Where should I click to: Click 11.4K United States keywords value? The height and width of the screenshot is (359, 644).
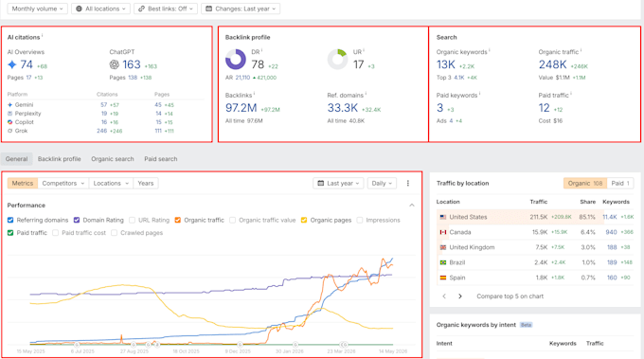(610, 217)
